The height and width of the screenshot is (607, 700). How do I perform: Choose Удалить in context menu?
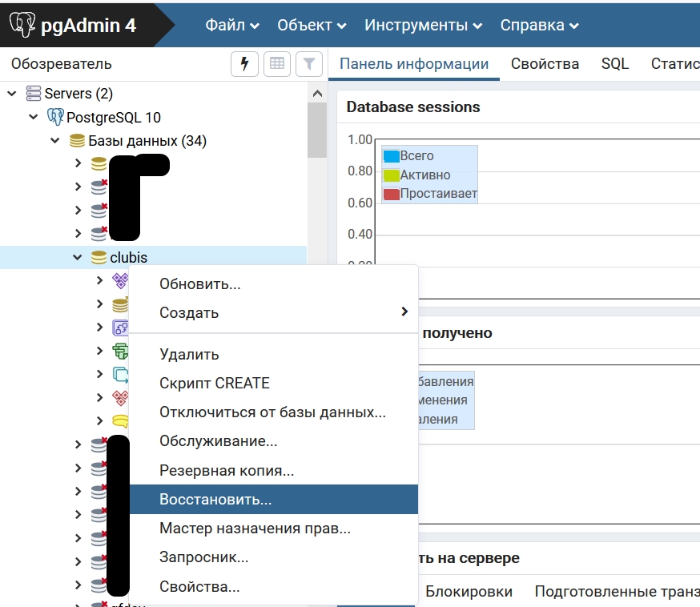click(274, 355)
